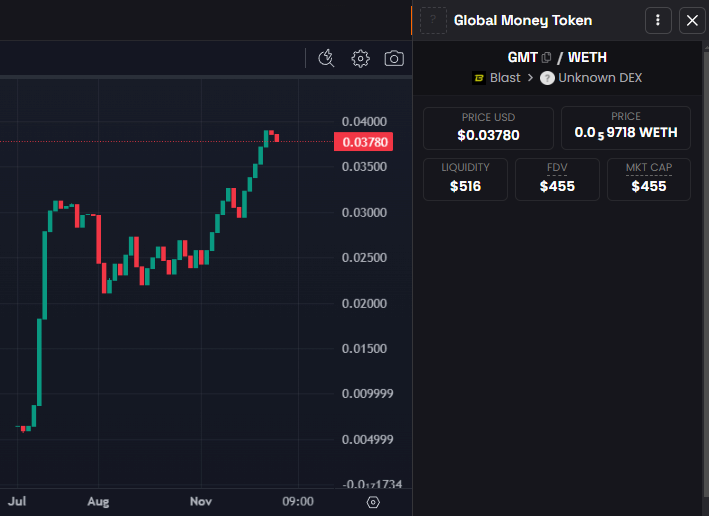Click the current price label 0.03780
This screenshot has height=516, width=709.
(364, 142)
